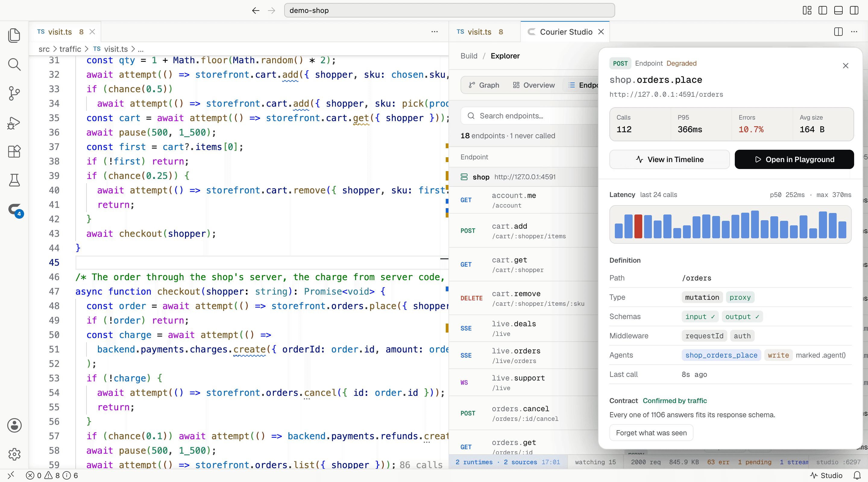The width and height of the screenshot is (868, 482).
Task: Click the Customize Layout icon
Action: click(x=807, y=11)
